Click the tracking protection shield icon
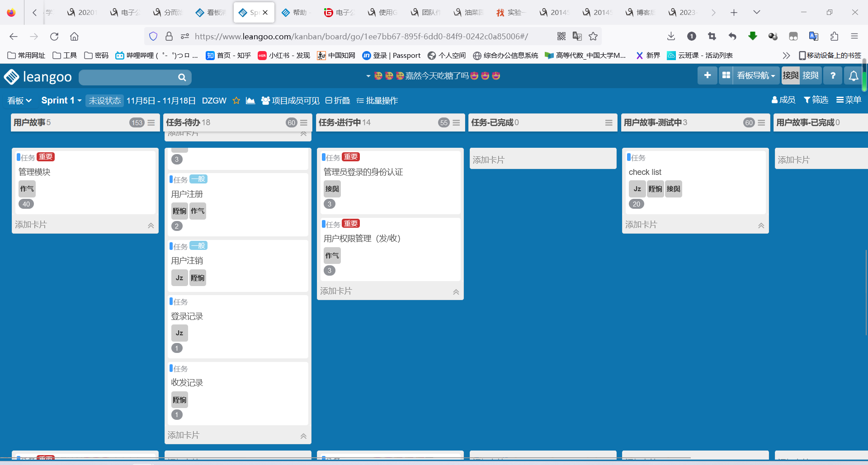868x465 pixels. click(153, 36)
